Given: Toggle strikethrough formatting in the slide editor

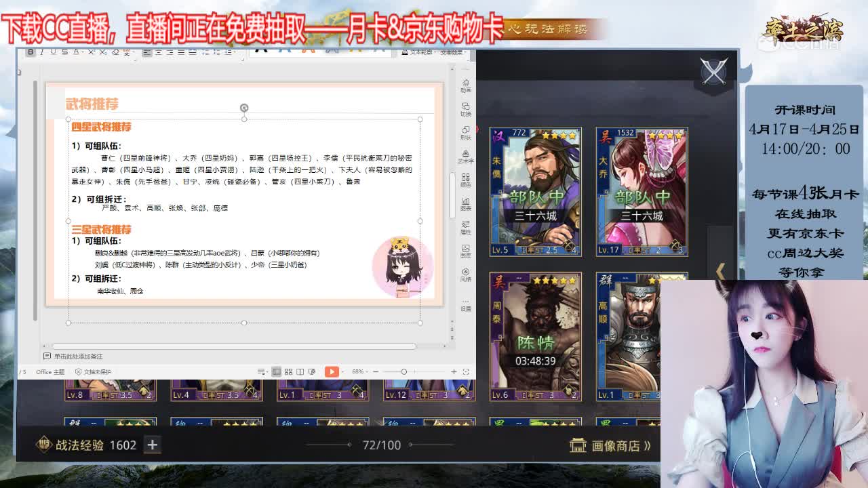Looking at the screenshot, I should pyautogui.click(x=64, y=52).
